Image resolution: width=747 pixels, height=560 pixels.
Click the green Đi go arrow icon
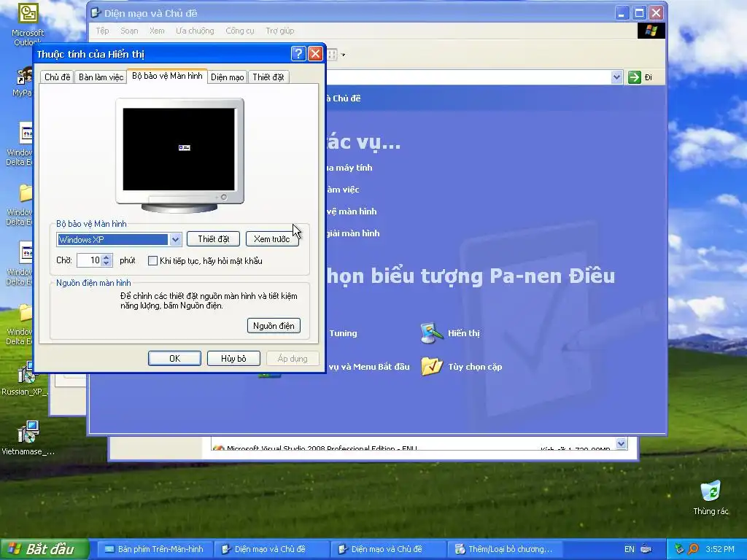pyautogui.click(x=635, y=77)
